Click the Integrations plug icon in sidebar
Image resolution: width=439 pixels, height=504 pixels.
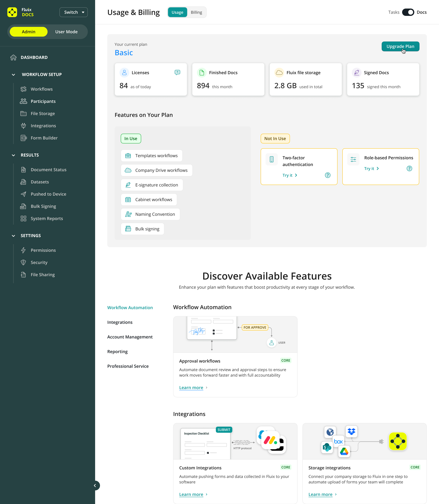click(x=23, y=126)
